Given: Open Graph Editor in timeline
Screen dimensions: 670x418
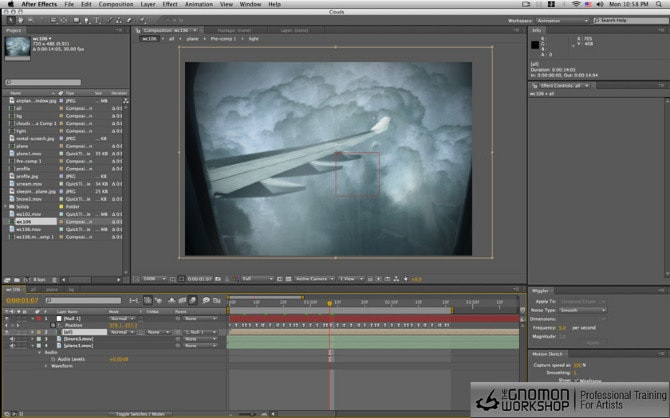Looking at the screenshot, I should (x=217, y=300).
